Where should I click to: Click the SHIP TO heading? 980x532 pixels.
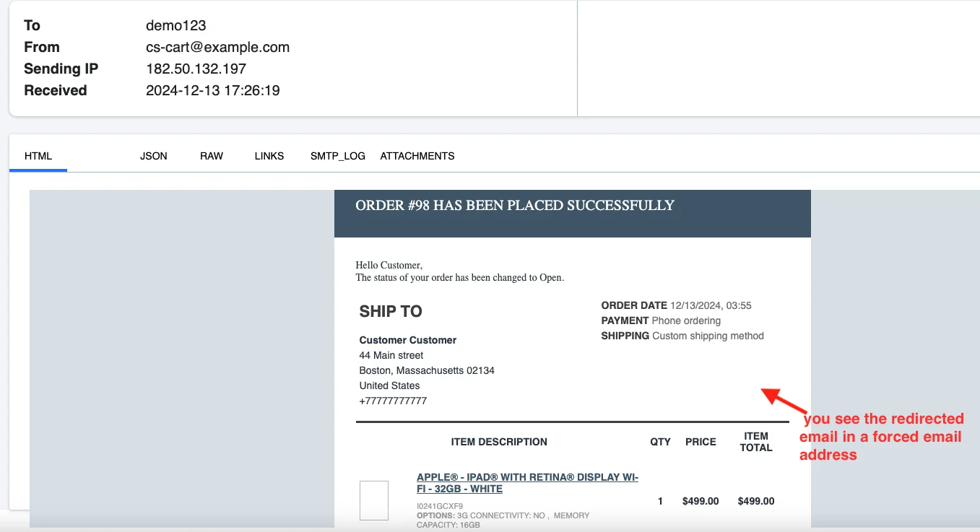pyautogui.click(x=391, y=311)
